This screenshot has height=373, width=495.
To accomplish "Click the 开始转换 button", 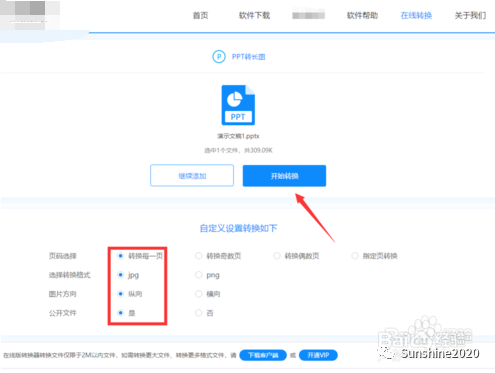I will tap(284, 176).
